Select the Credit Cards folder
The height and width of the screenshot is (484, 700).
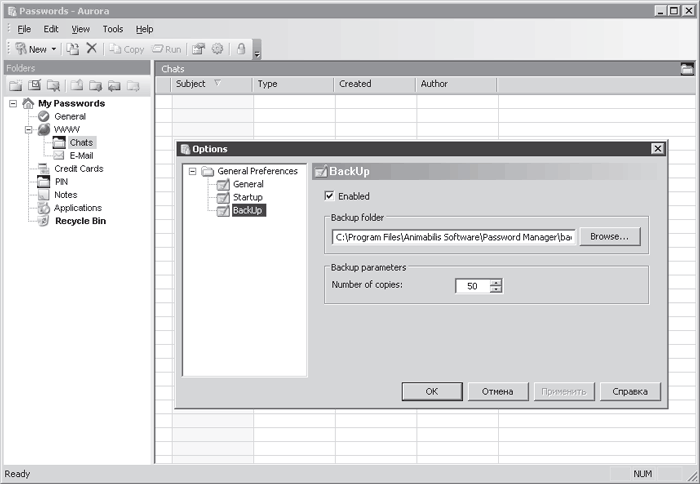(x=79, y=168)
